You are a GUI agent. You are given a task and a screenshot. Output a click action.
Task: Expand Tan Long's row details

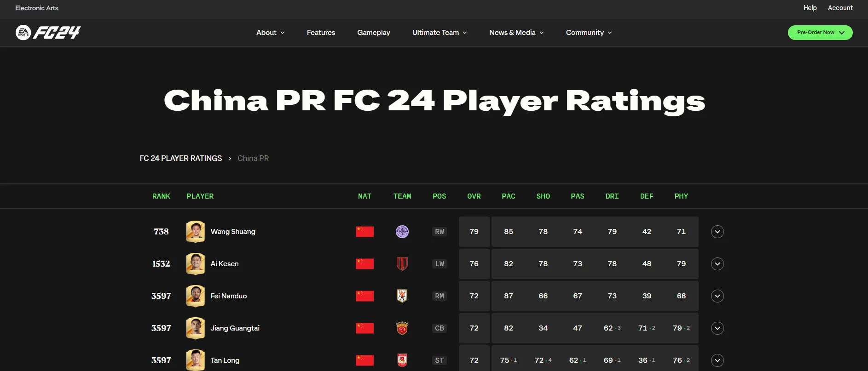(x=718, y=360)
